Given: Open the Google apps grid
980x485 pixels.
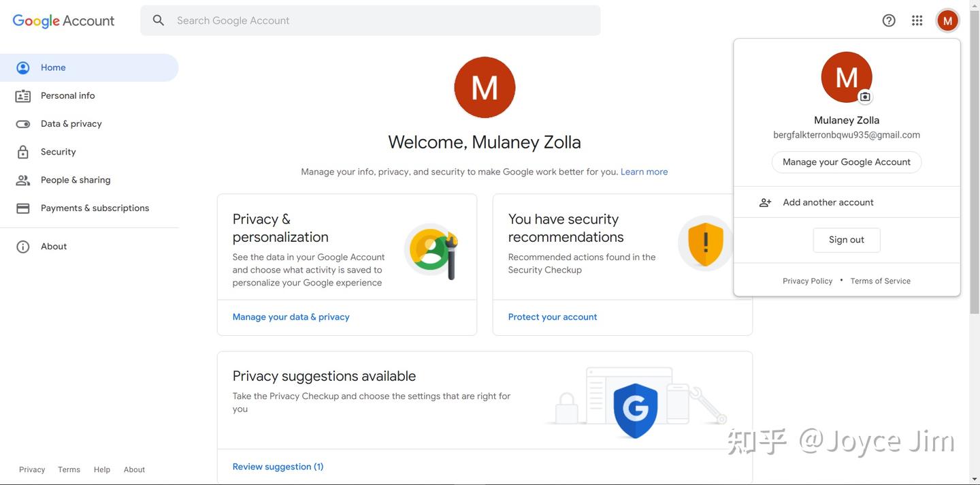Looking at the screenshot, I should click(917, 20).
